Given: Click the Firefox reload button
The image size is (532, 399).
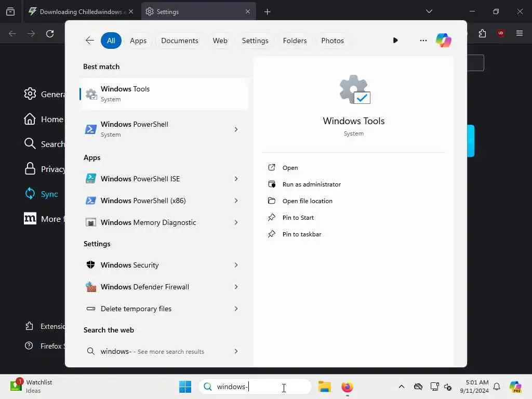Looking at the screenshot, I should (x=50, y=34).
